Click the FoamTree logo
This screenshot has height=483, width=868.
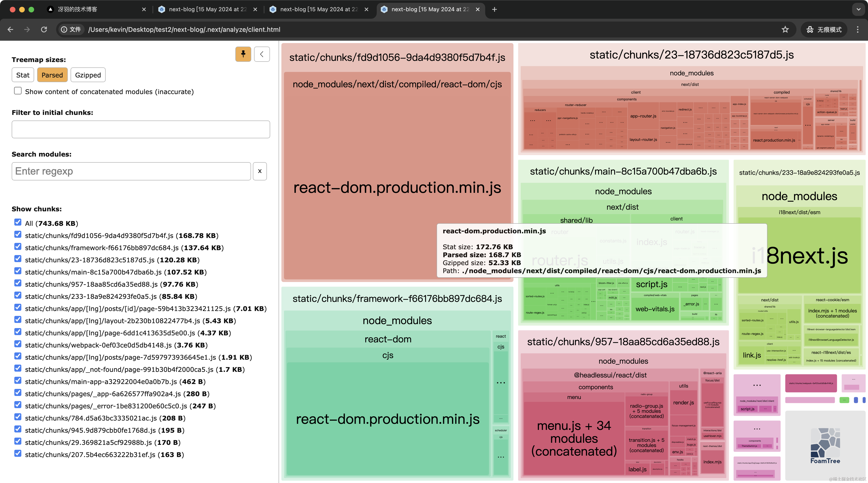[x=825, y=446]
